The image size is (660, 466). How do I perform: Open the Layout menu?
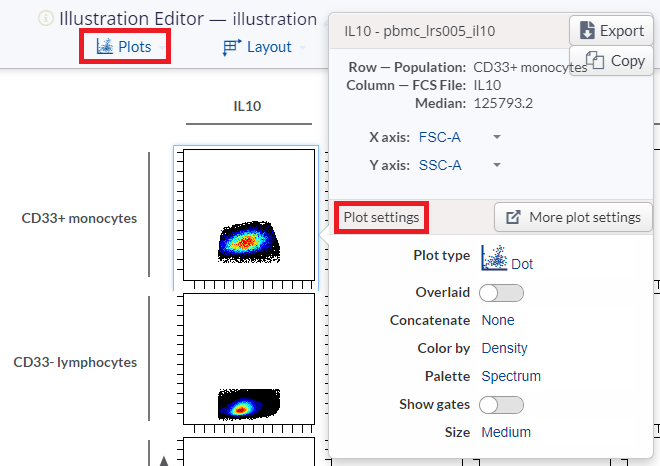263,47
